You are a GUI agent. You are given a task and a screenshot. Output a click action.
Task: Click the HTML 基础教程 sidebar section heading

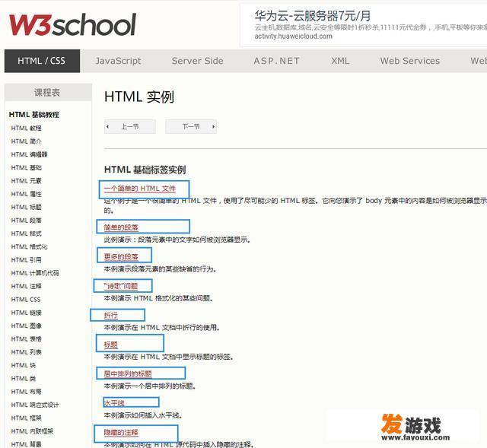[x=33, y=115]
